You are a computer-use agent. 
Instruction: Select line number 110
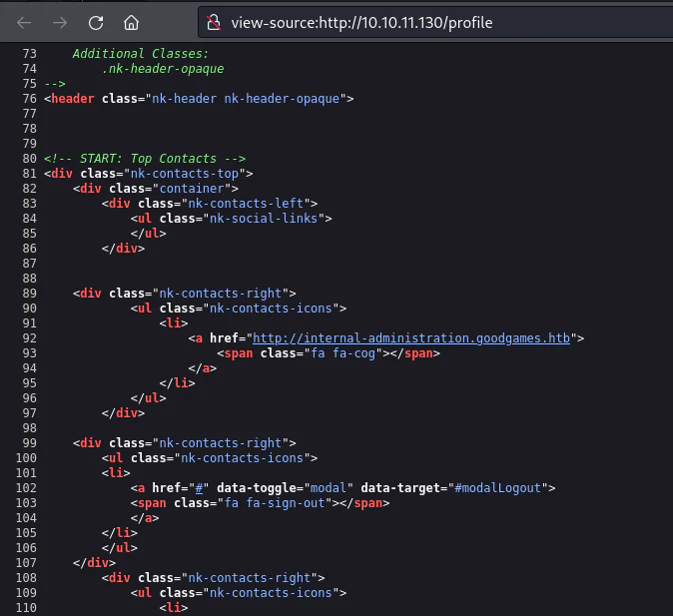[x=26, y=608]
